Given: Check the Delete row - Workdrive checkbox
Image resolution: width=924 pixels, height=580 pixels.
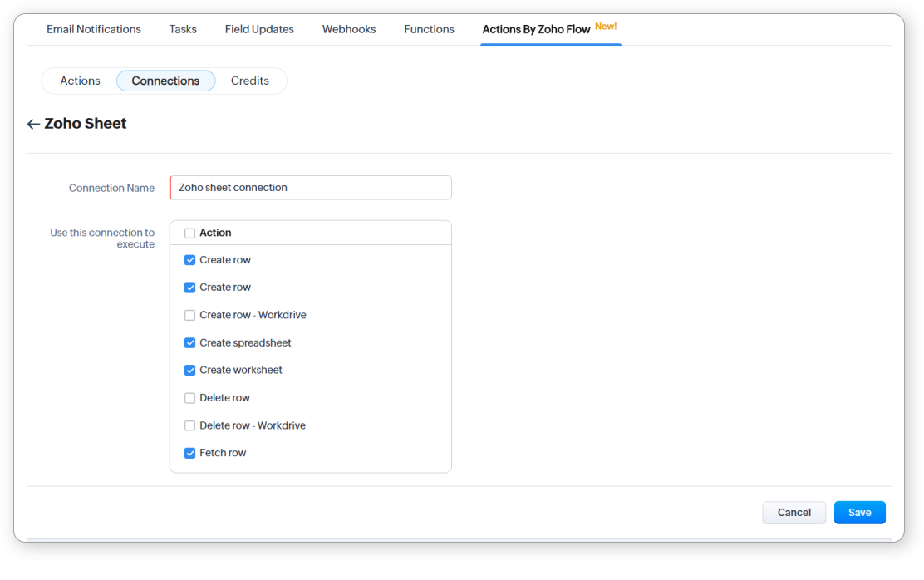Looking at the screenshot, I should coord(189,425).
